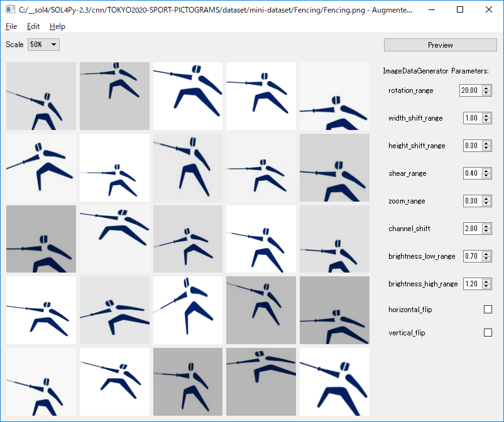Image resolution: width=504 pixels, height=422 pixels.
Task: Decrease brightness_high_range with down arrow
Action: 486,286
